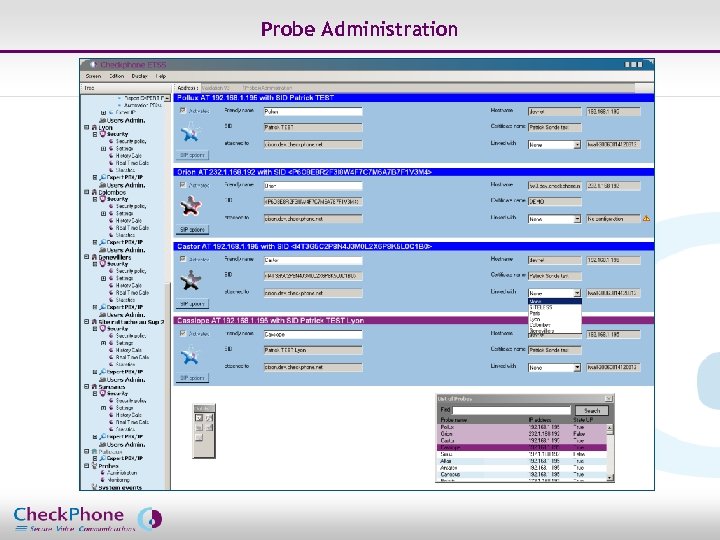
Task: Open Monitoring under Probes in tree
Action: click(118, 480)
